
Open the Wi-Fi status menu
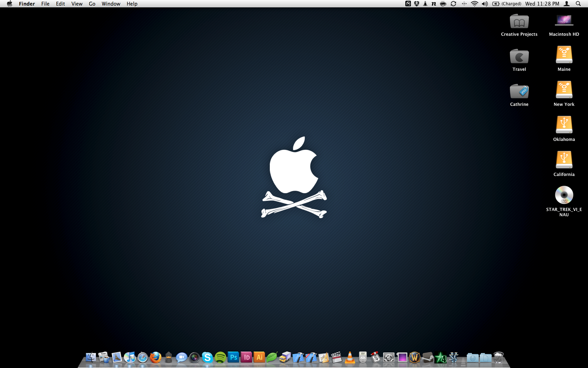coord(475,4)
